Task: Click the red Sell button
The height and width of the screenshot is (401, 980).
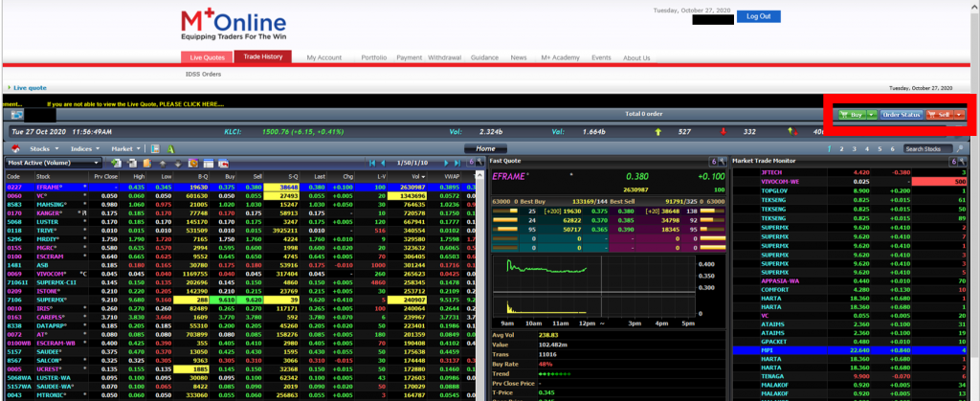Action: [940, 114]
